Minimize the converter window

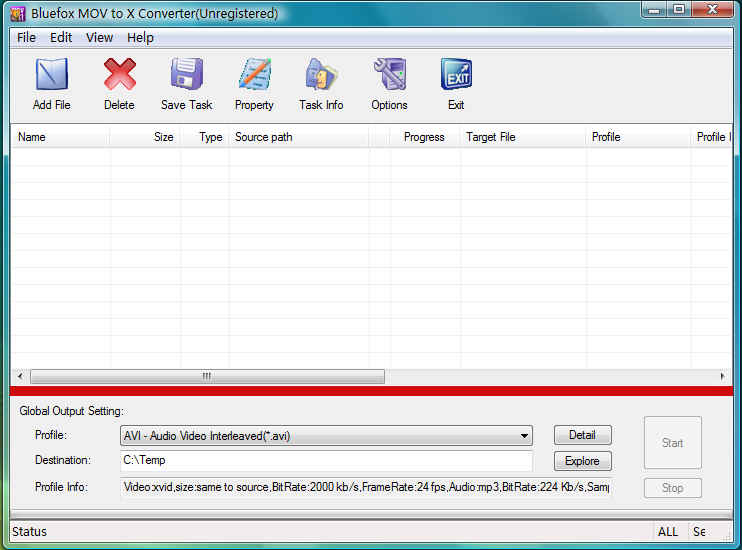tap(654, 10)
